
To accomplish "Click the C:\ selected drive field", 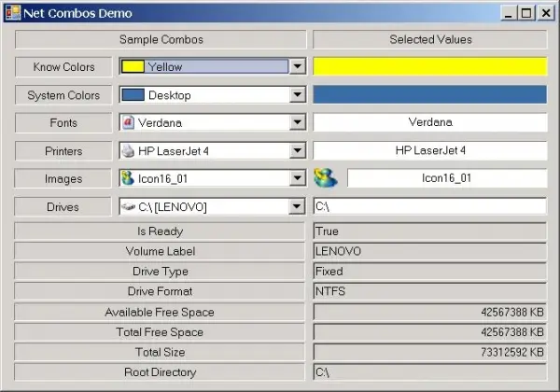I will point(430,206).
